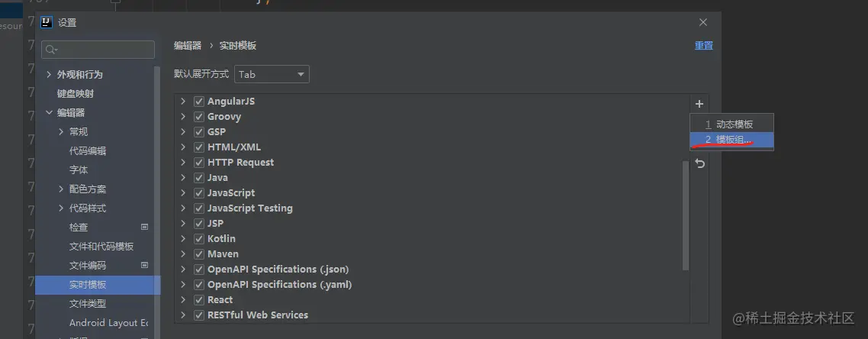Toggle the RESTful Web Services checkbox
This screenshot has width=868, height=339.
pyautogui.click(x=199, y=315)
